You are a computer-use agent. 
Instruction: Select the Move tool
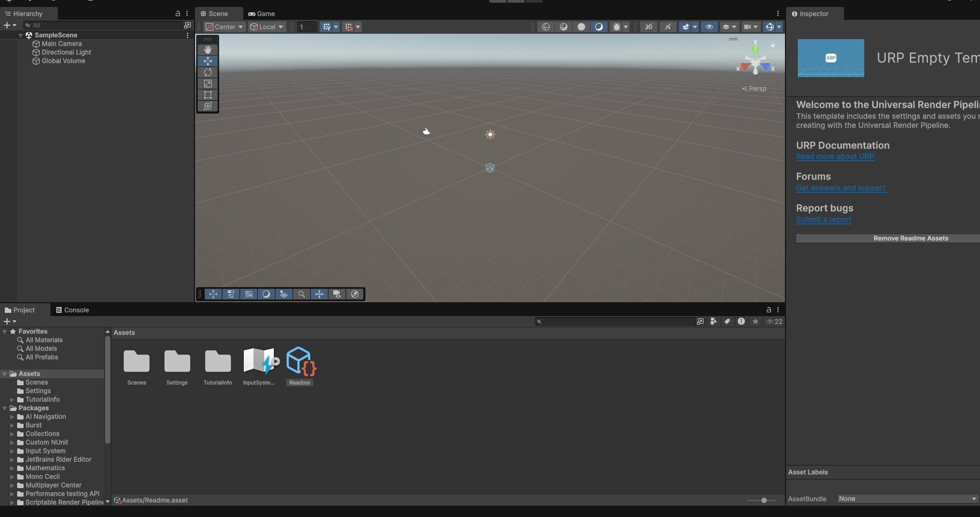(208, 61)
